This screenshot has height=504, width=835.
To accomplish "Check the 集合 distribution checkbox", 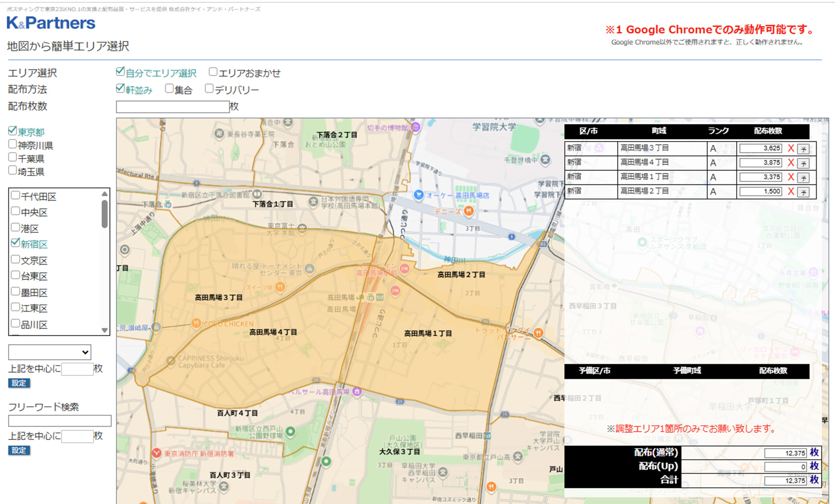I will [169, 89].
